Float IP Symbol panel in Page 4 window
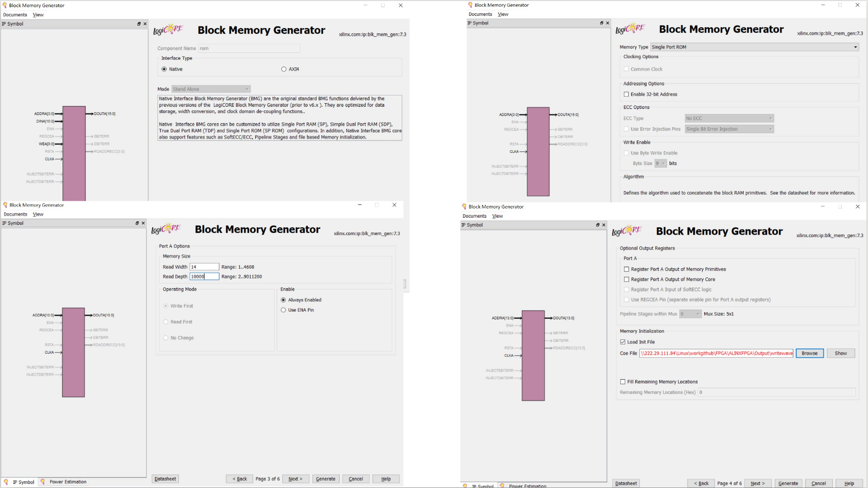Screen dimensions: 868x488 click(x=597, y=225)
